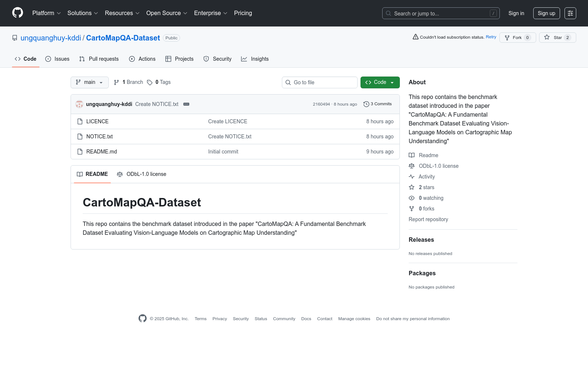Switch to the ODbL-1.0 license tab
Screen dimensions: 588x368
[141, 174]
